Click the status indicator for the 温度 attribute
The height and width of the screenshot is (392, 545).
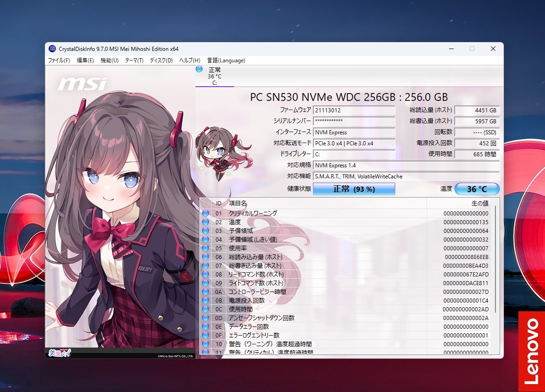tap(205, 222)
